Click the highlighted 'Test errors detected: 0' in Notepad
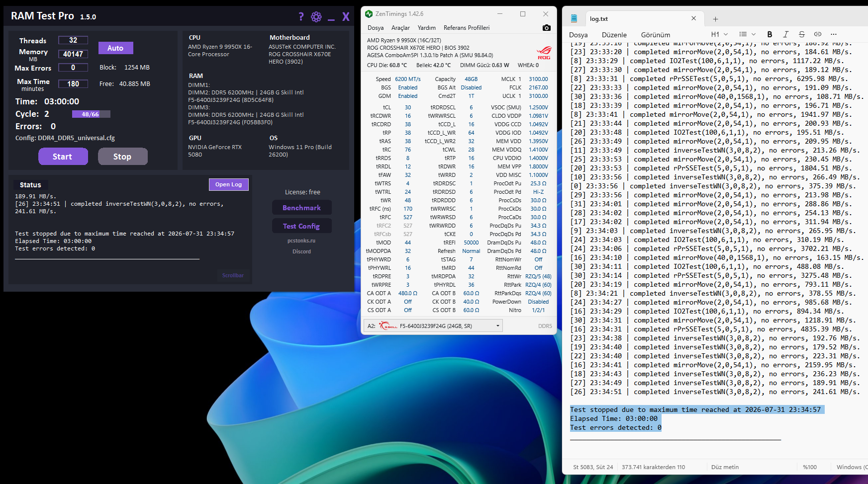Viewport: 868px width, 484px height. 616,428
